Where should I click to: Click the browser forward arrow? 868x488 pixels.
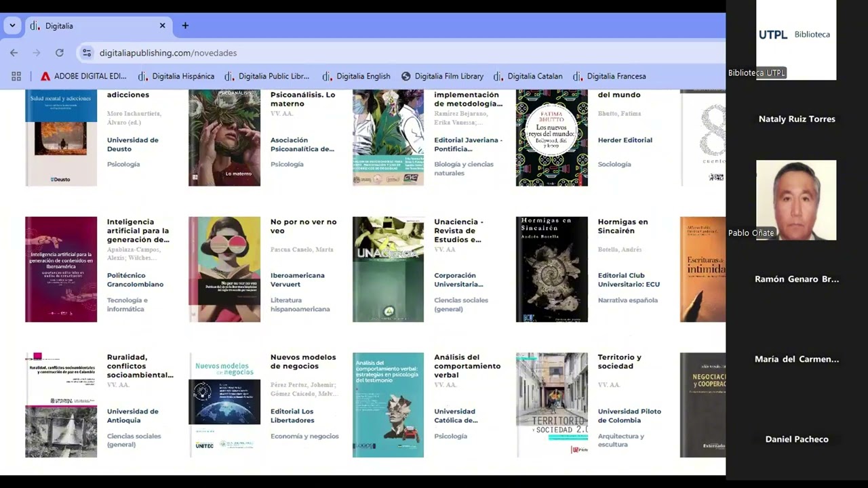tap(37, 53)
